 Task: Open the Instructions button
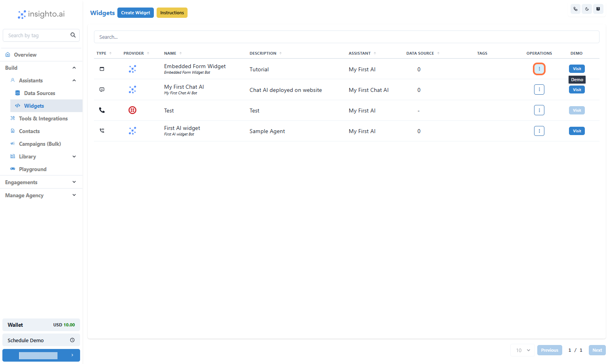172,13
